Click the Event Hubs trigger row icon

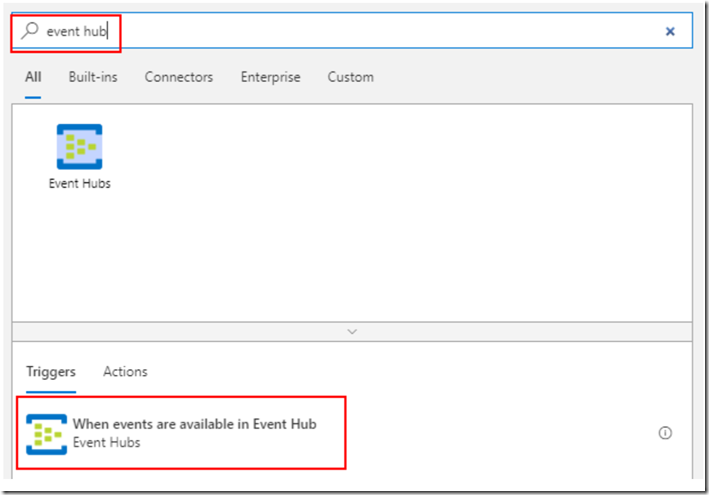(x=47, y=434)
